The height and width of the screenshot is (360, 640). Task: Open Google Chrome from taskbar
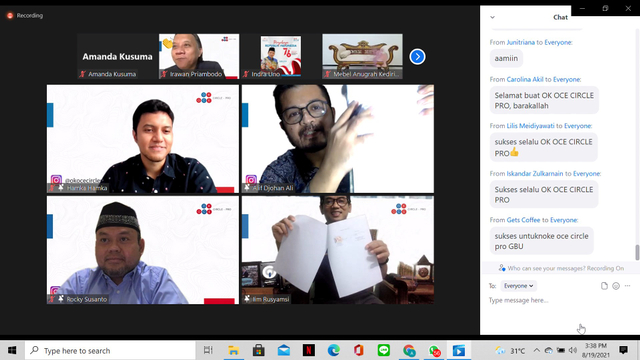(x=409, y=351)
